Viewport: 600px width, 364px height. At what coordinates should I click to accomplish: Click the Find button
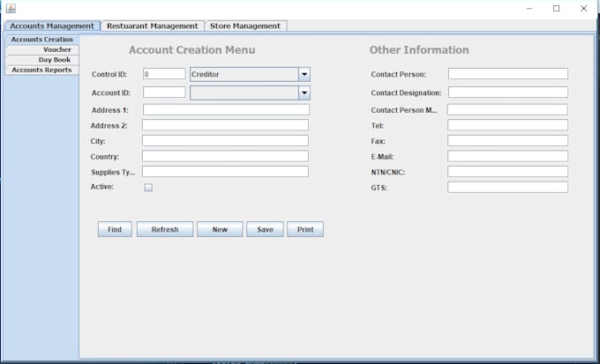[x=115, y=229]
